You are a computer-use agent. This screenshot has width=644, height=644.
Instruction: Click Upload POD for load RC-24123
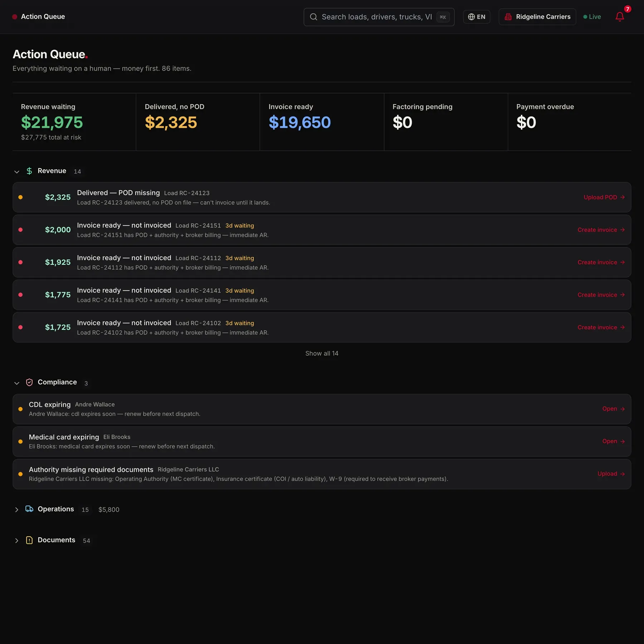tap(604, 197)
